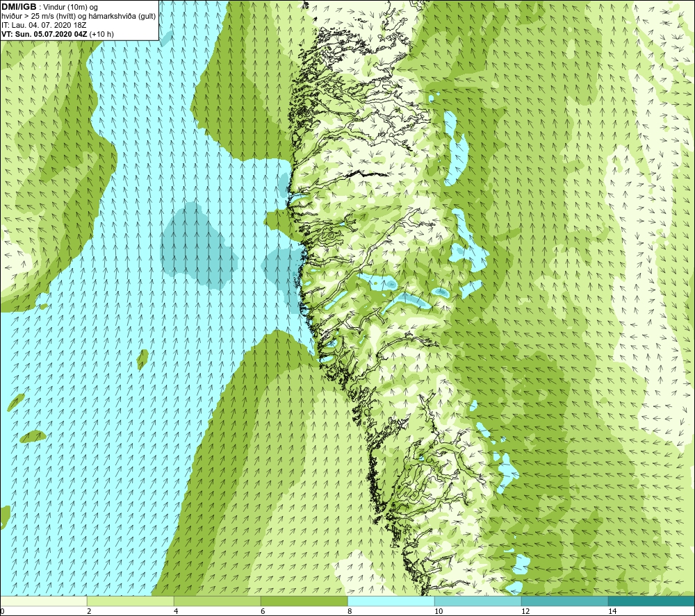
Task: Select the 2–4 m/s legend color segment
Action: point(131,601)
